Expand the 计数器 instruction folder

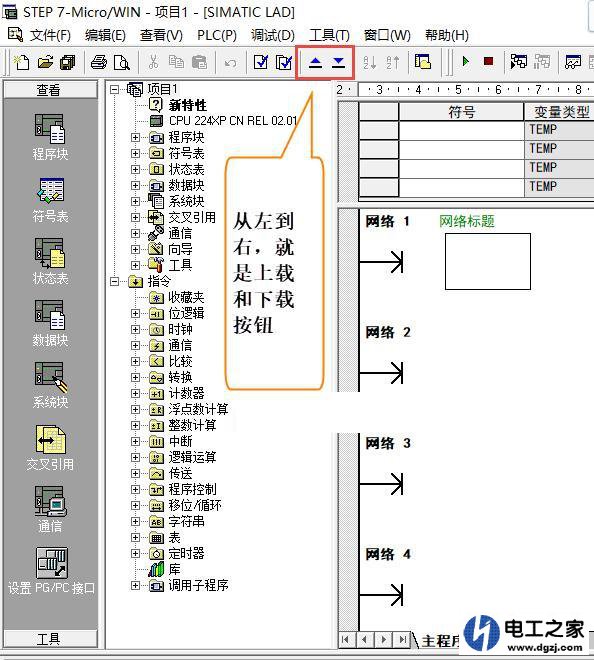(x=135, y=393)
